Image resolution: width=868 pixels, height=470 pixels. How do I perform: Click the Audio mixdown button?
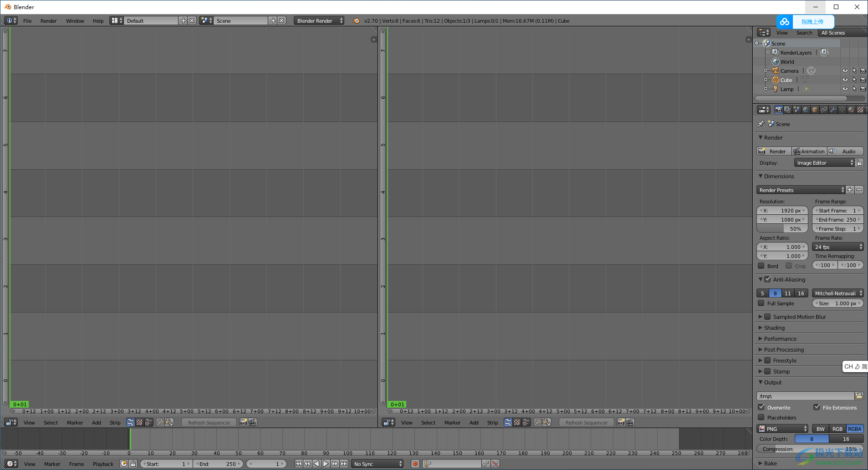846,151
